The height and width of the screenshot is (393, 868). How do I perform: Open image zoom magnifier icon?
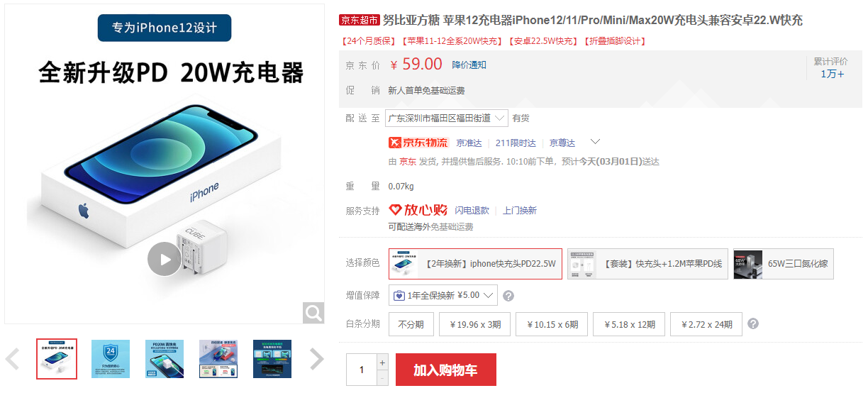(x=313, y=312)
